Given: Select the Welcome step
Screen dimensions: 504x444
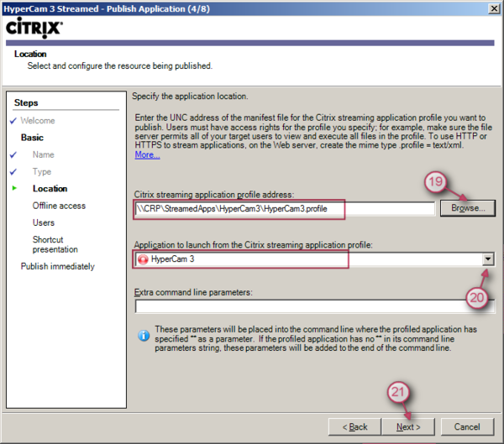Looking at the screenshot, I should tap(38, 121).
